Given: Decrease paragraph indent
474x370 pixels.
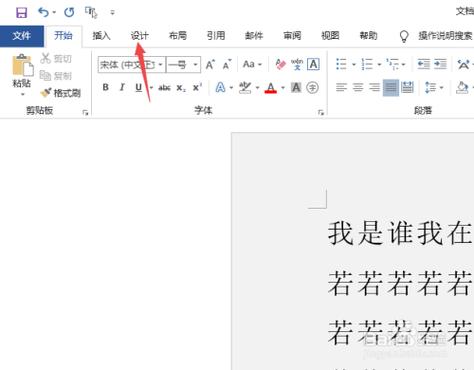Looking at the screenshot, I should tap(424, 64).
